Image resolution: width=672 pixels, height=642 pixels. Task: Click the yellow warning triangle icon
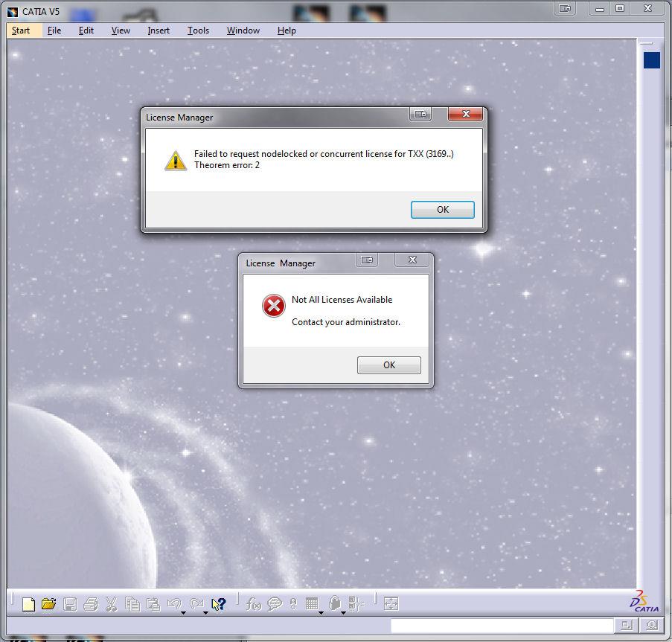(176, 161)
